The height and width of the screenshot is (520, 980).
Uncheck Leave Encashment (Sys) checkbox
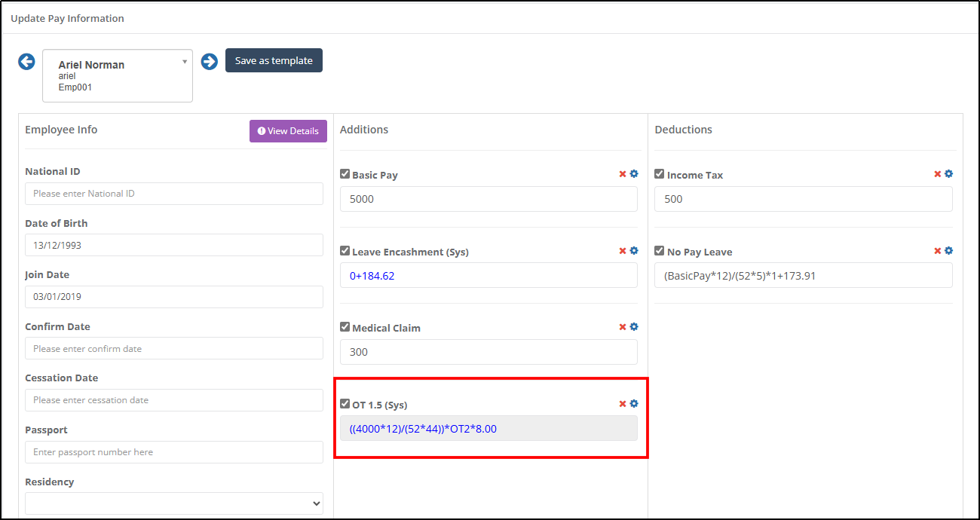click(345, 251)
